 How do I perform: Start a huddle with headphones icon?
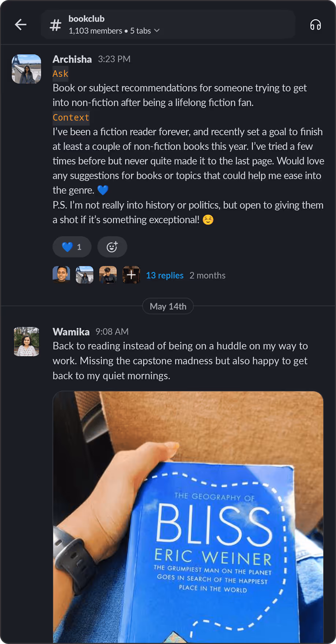[x=315, y=25]
